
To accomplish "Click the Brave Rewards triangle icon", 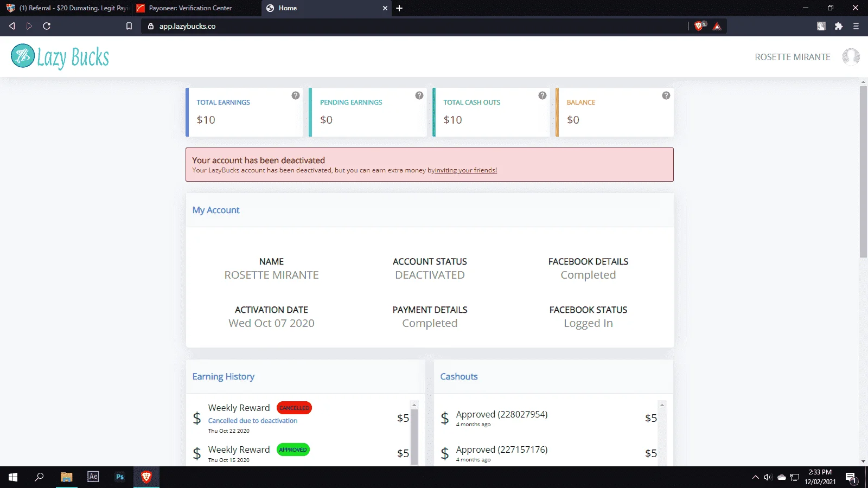I will [x=717, y=26].
